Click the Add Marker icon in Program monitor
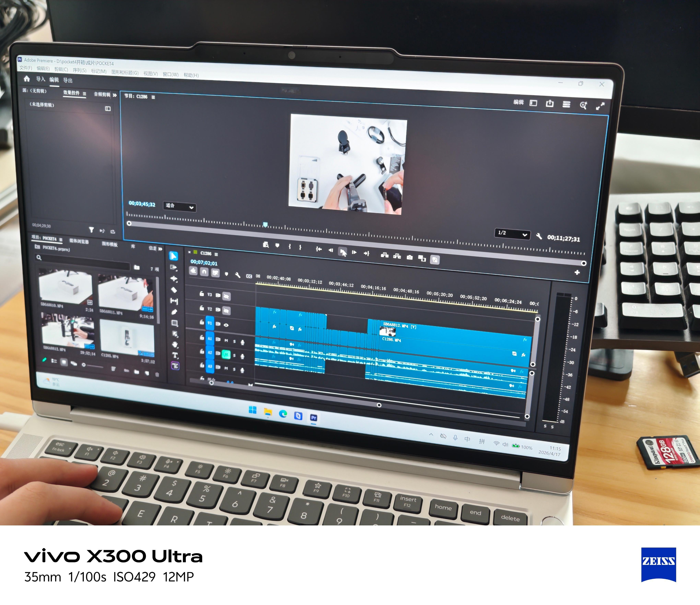Image resolution: width=700 pixels, height=605 pixels. (x=277, y=245)
